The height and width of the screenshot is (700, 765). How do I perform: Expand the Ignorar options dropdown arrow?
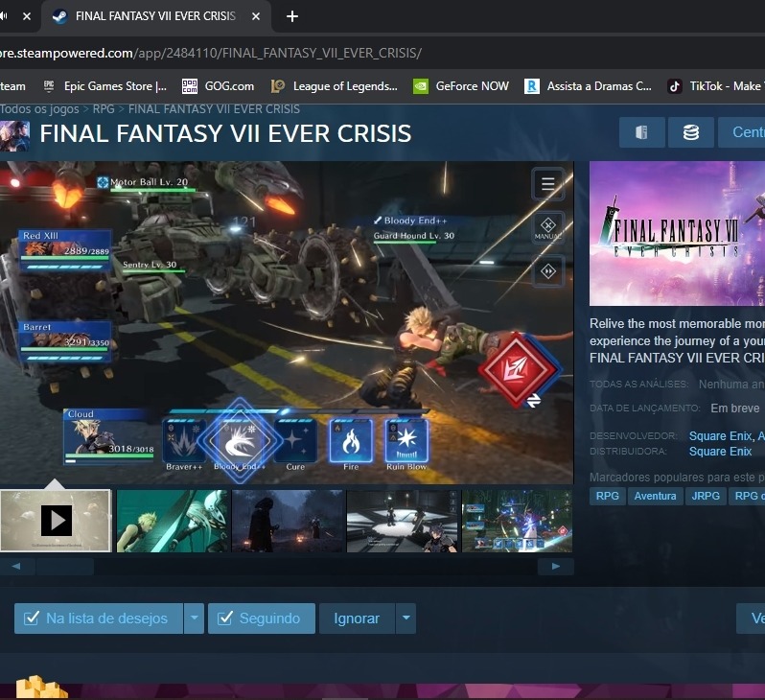pyautogui.click(x=406, y=618)
